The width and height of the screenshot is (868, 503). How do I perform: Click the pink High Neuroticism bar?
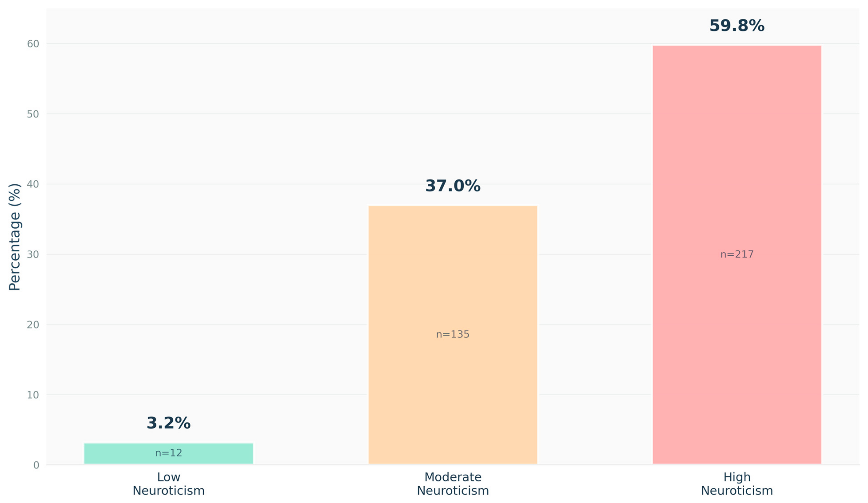tap(737, 172)
